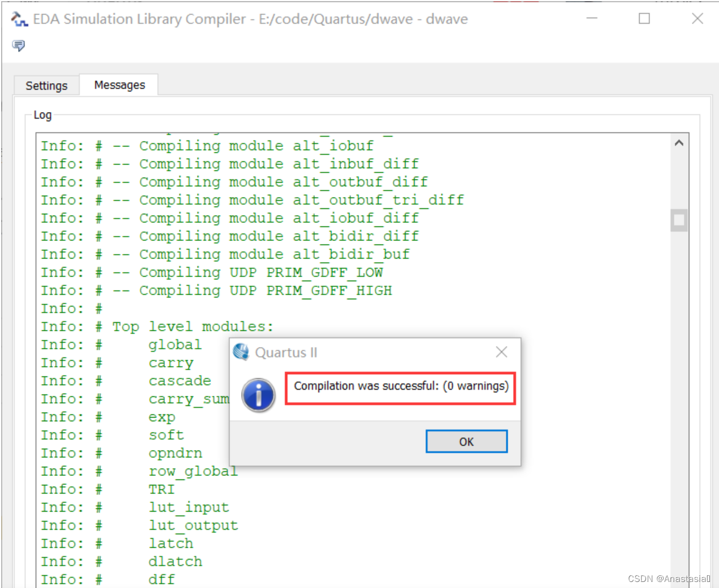This screenshot has height=588, width=719.
Task: Click the 'Compilation was successful: (0 warnings)' message
Action: coord(401,386)
